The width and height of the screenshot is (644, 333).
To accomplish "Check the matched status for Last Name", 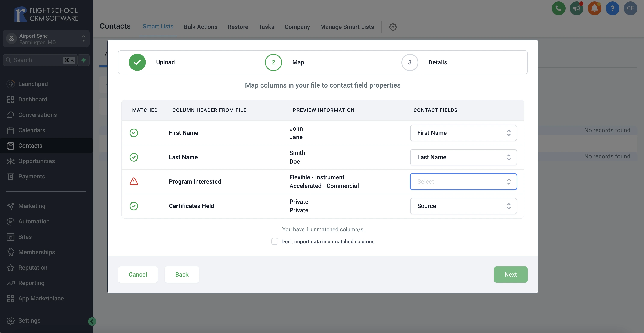I will [x=134, y=157].
